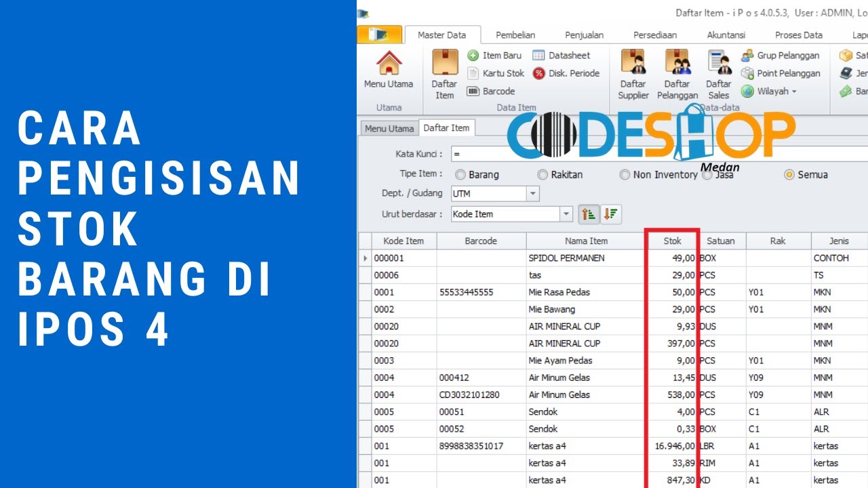Switch to the Pembelian ribbon tab
The height and width of the screenshot is (488, 868).
point(515,35)
